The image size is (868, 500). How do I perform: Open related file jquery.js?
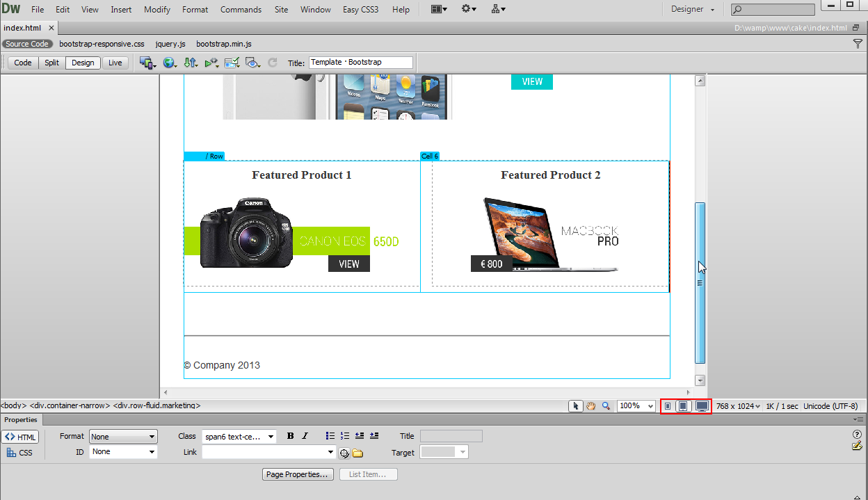[170, 44]
